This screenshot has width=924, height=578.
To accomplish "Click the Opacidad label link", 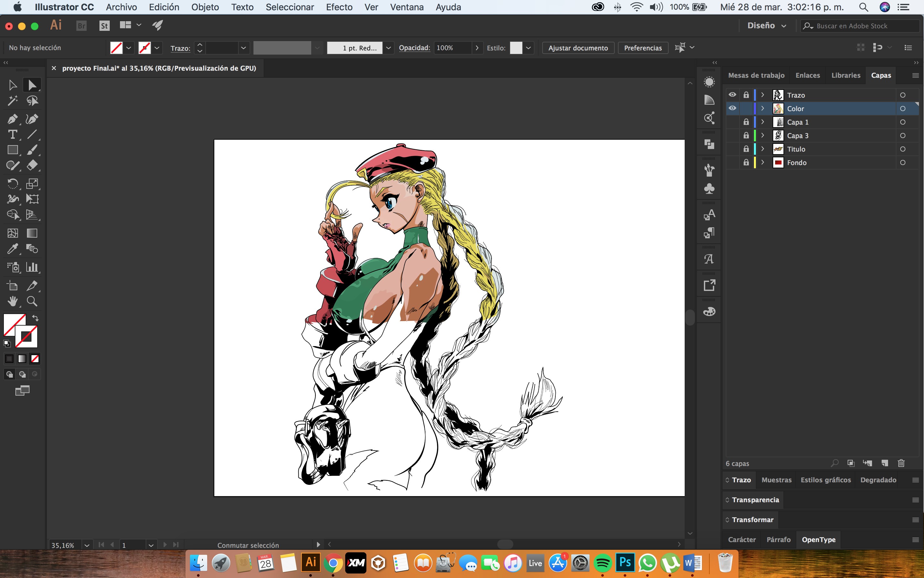I will (x=414, y=48).
